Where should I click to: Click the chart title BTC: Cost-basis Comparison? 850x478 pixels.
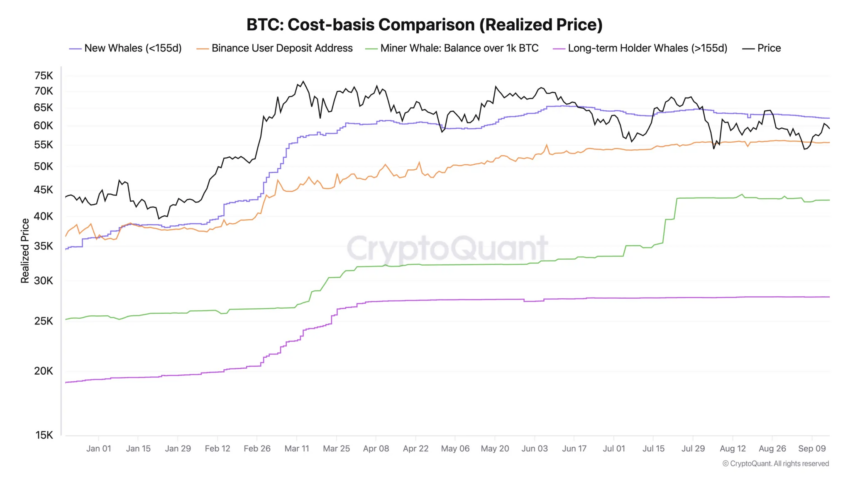[x=424, y=24]
